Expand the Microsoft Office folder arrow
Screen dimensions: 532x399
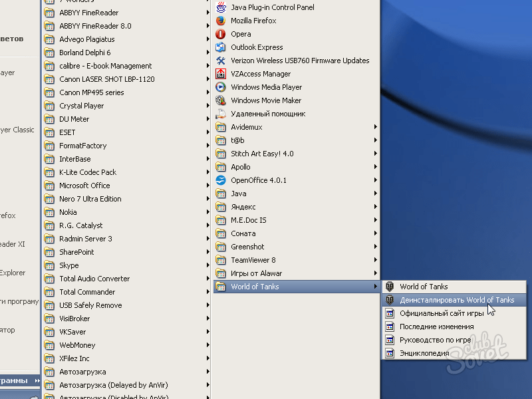[x=208, y=186]
